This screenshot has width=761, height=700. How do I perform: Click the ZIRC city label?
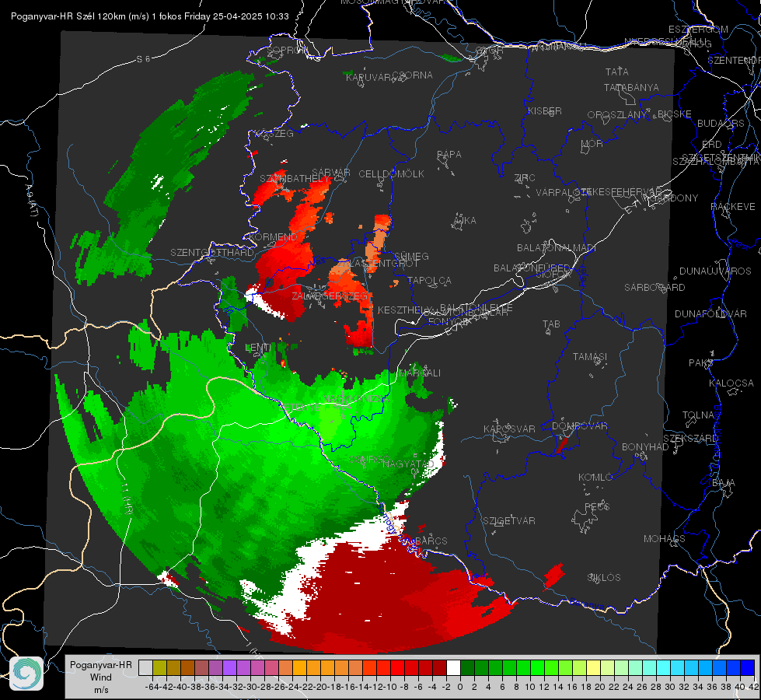525,178
